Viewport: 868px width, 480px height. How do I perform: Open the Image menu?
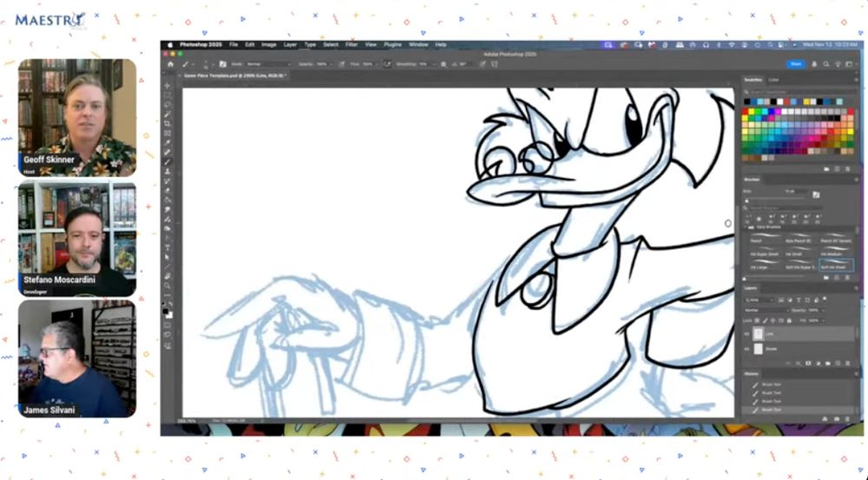click(268, 45)
